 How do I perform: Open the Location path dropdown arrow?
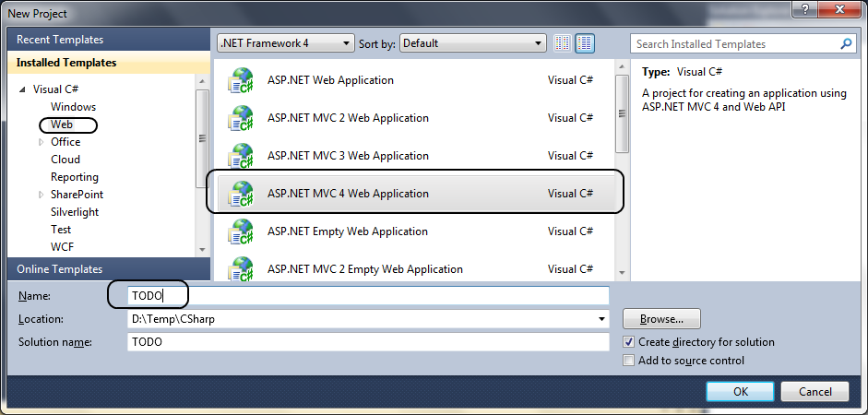pyautogui.click(x=601, y=319)
